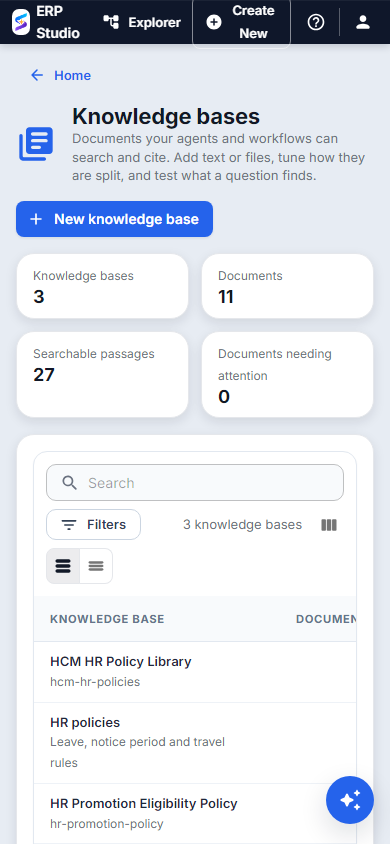
Task: Open the help question mark icon
Action: coord(316,22)
